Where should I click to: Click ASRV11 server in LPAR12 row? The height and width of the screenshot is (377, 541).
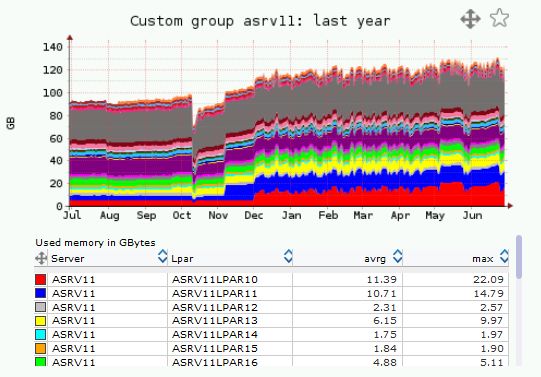click(x=73, y=307)
